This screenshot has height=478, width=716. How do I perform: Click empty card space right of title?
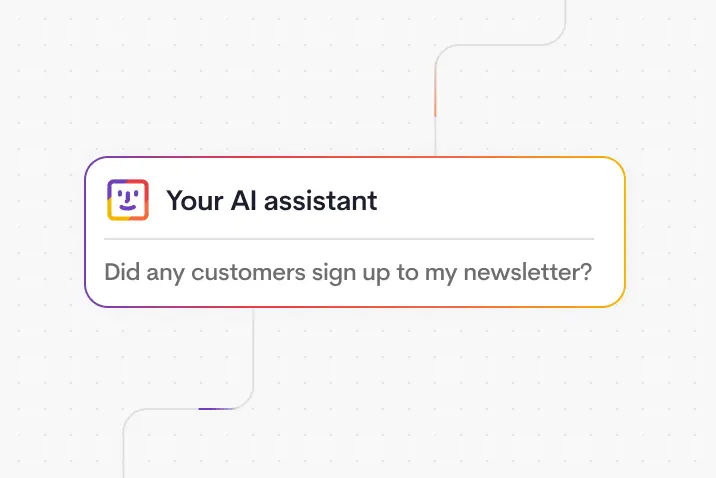point(490,200)
